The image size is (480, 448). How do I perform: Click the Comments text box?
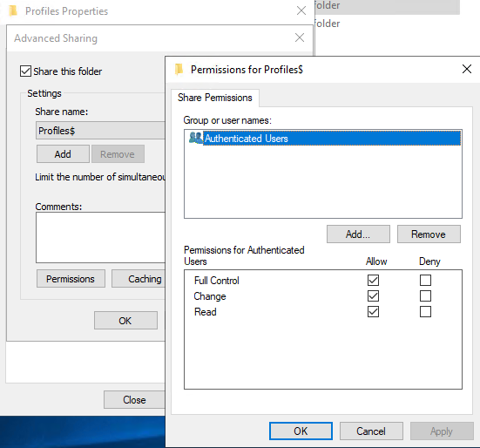pyautogui.click(x=100, y=238)
